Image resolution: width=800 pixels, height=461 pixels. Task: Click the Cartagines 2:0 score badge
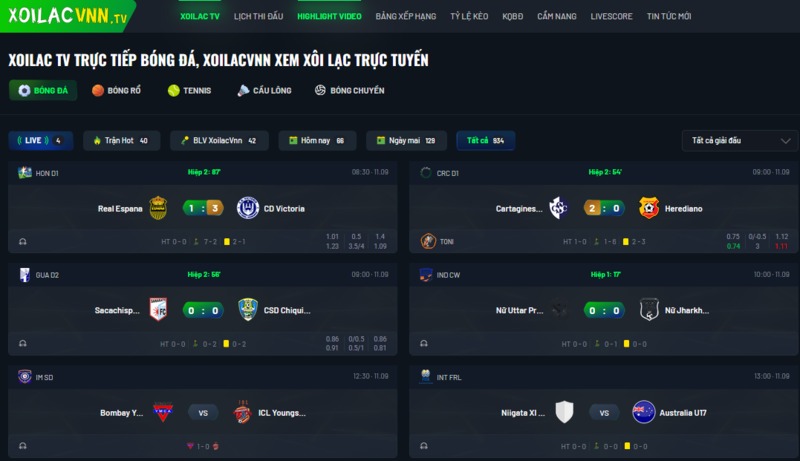(x=604, y=208)
